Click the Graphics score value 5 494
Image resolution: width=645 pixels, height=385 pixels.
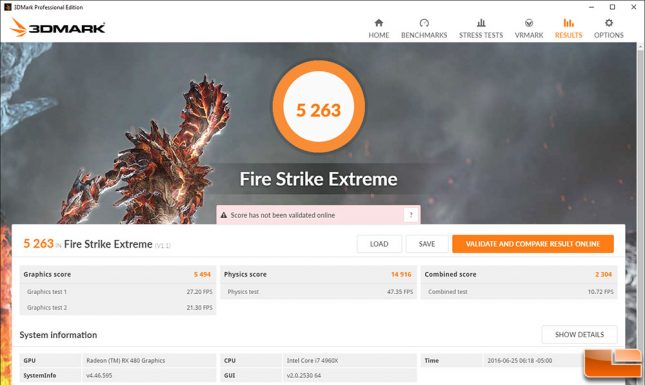[202, 274]
